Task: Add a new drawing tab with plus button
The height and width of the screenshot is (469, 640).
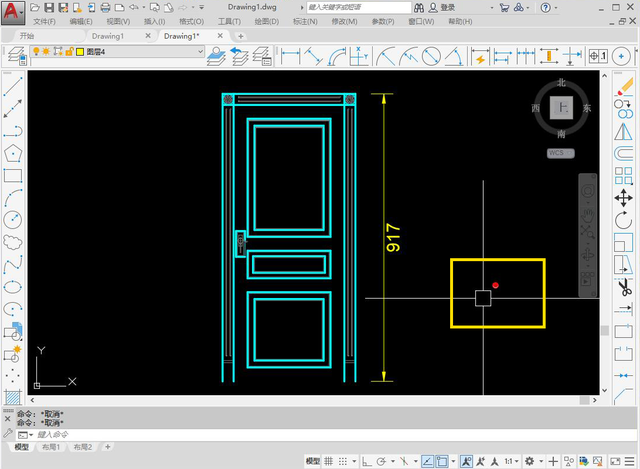Action: click(240, 36)
